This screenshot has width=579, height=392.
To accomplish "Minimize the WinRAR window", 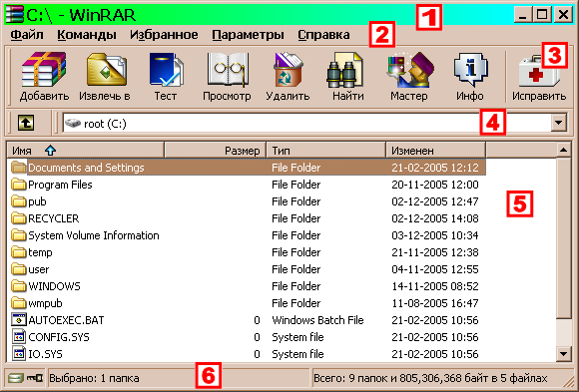I will coord(523,14).
